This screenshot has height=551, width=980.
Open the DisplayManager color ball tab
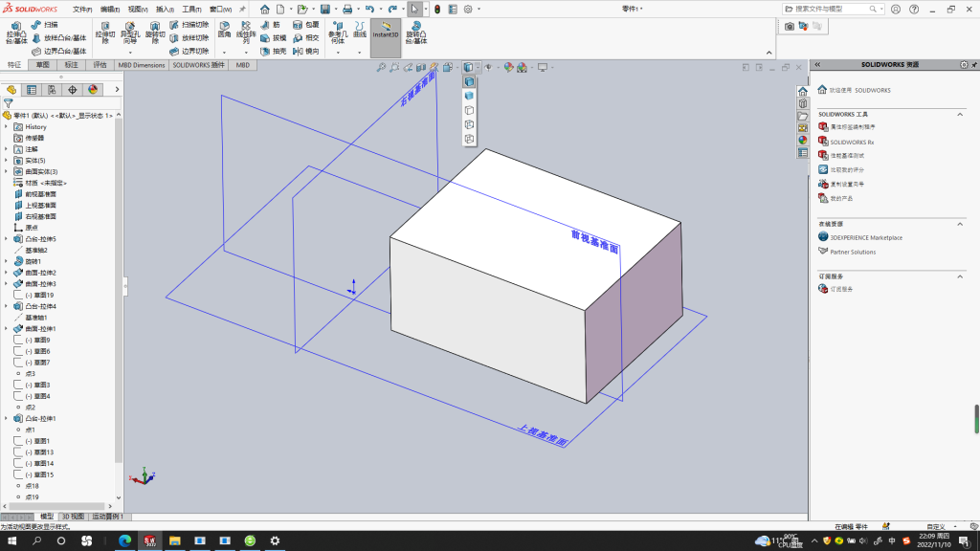pyautogui.click(x=93, y=90)
